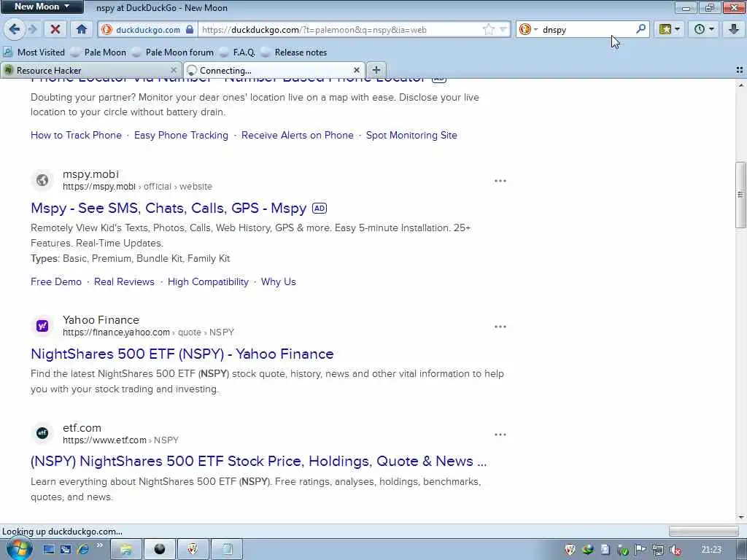Click the scrollbar up arrow
Viewport: 747px width, 560px height.
740,85
